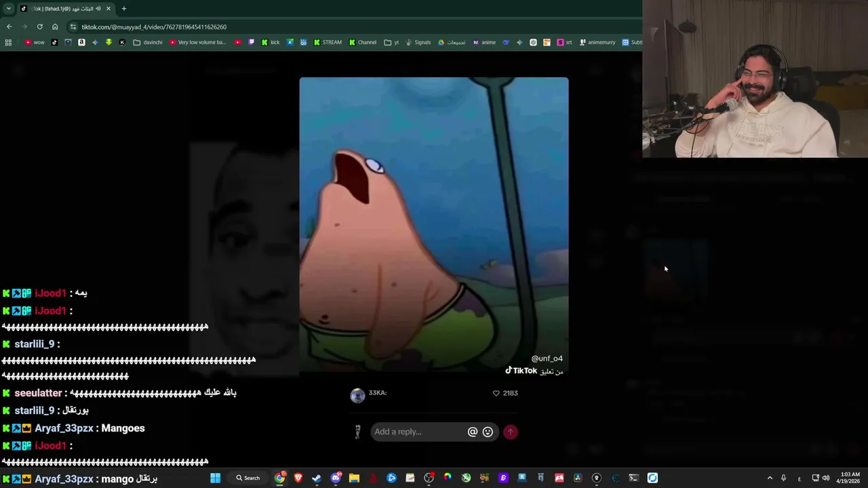Open a new browser tab

click(x=123, y=9)
